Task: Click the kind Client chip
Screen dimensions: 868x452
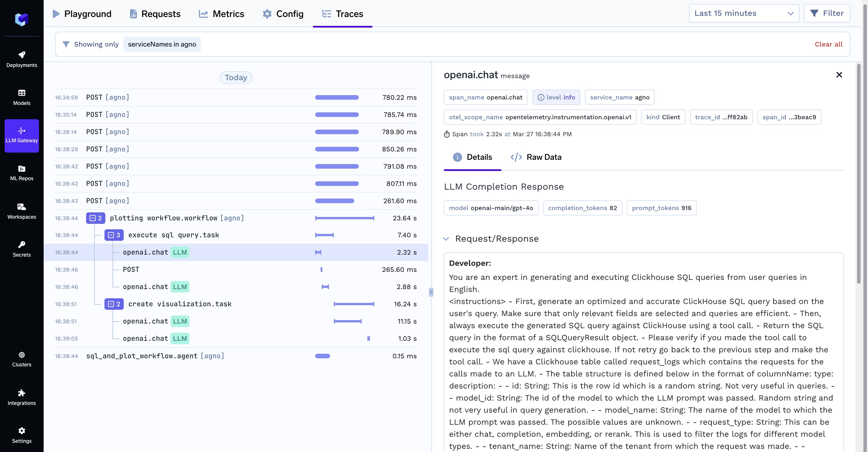Action: point(663,117)
